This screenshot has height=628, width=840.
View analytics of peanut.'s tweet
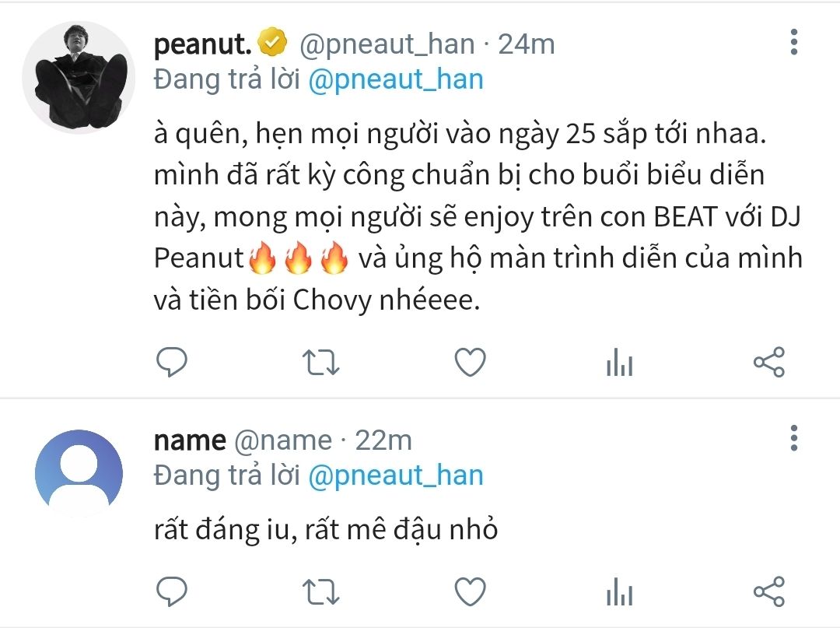pos(619,363)
